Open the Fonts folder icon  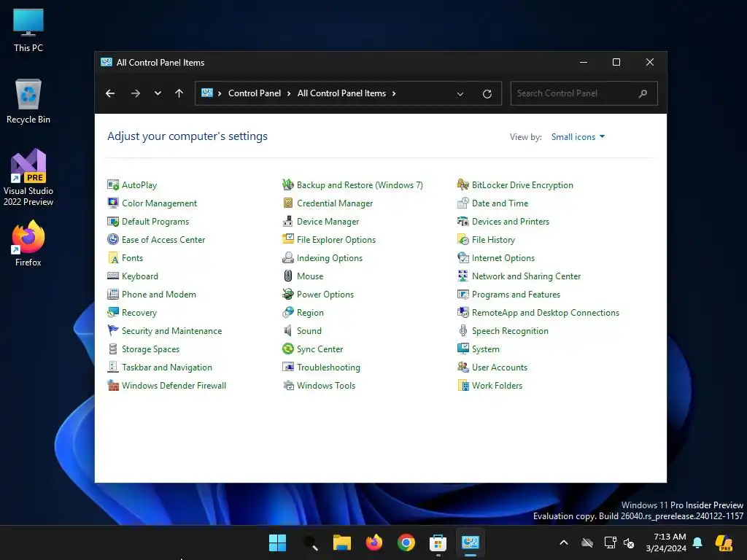113,257
